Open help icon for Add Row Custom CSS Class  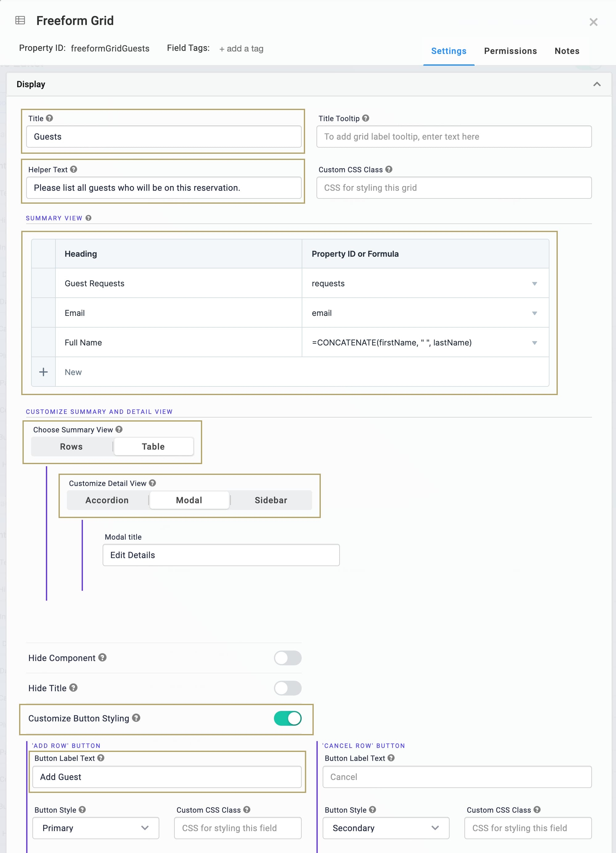(x=247, y=810)
